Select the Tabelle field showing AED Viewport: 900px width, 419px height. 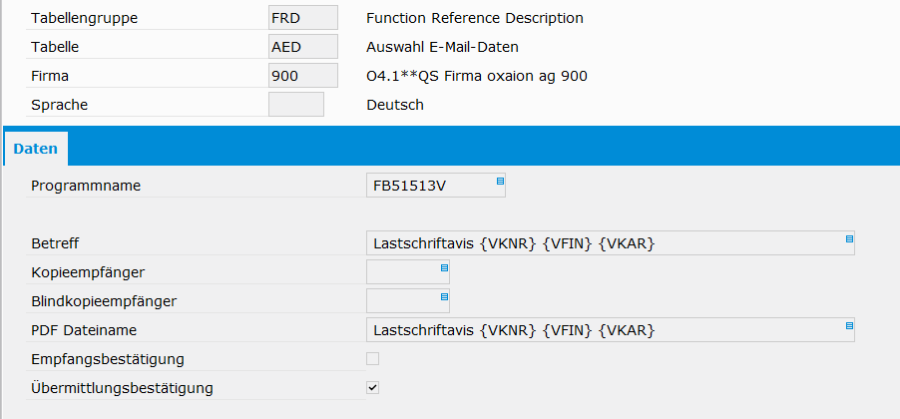302,46
